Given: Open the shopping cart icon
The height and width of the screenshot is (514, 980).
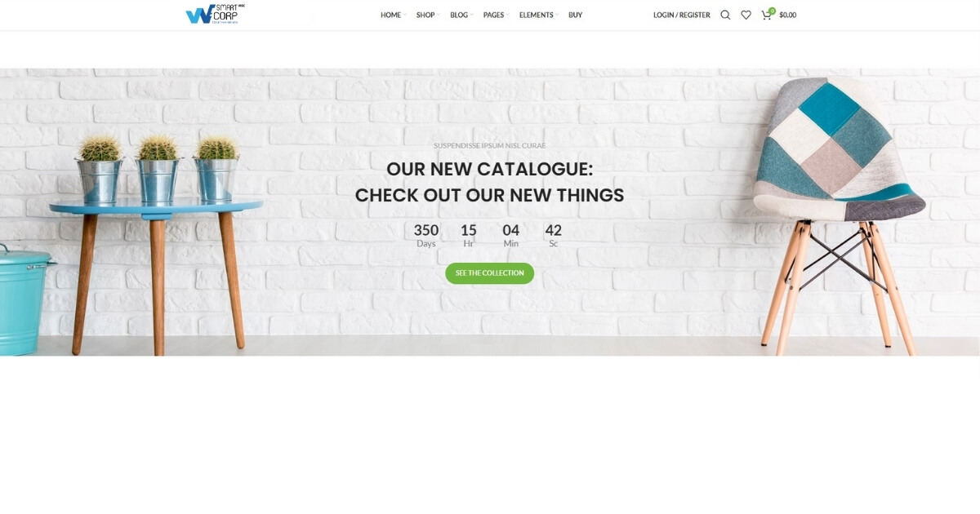Looking at the screenshot, I should (x=766, y=15).
